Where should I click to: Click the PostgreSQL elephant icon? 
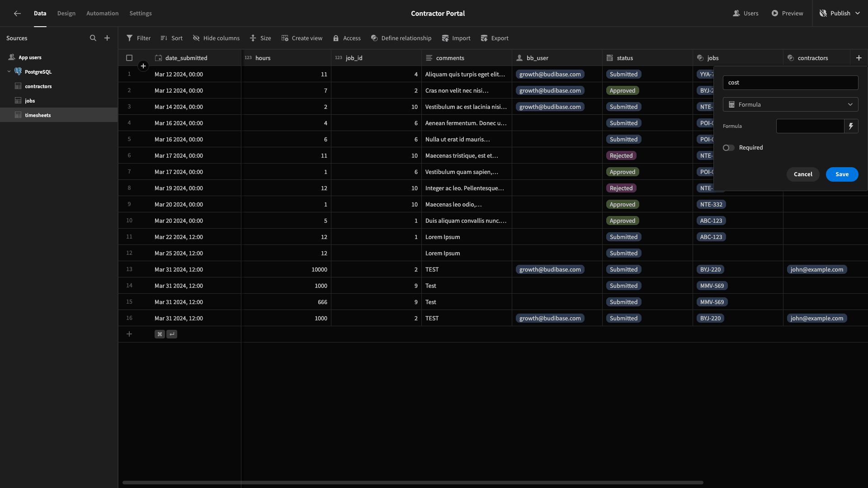pos(18,71)
